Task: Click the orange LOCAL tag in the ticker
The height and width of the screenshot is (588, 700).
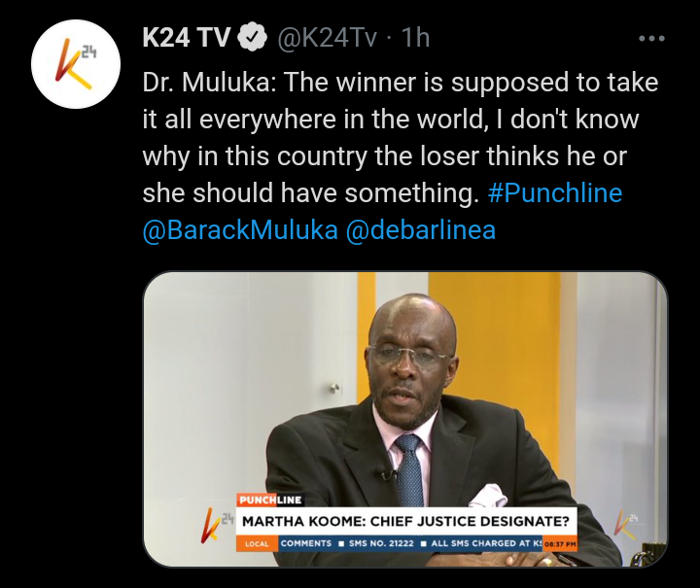Action: pos(258,544)
